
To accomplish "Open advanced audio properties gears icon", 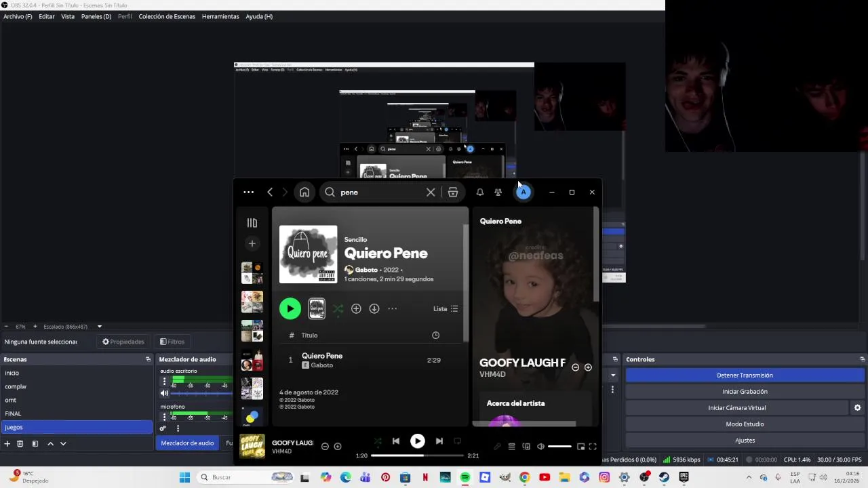I will tap(163, 428).
